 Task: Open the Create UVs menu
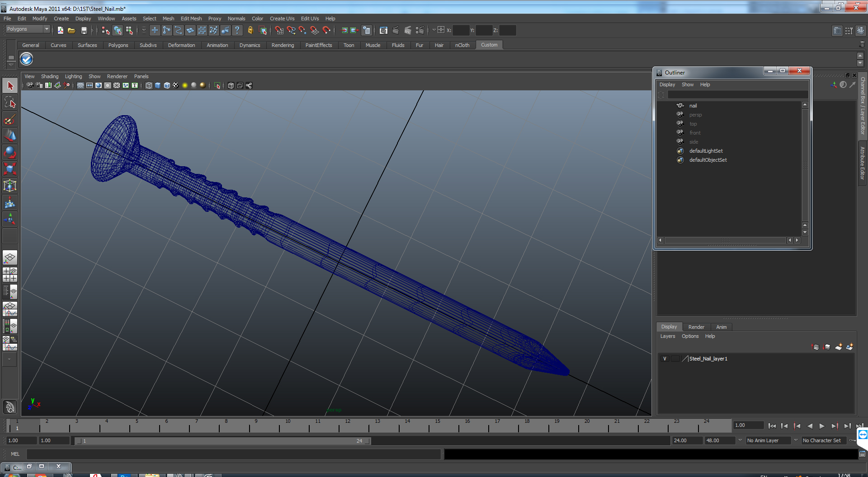282,19
